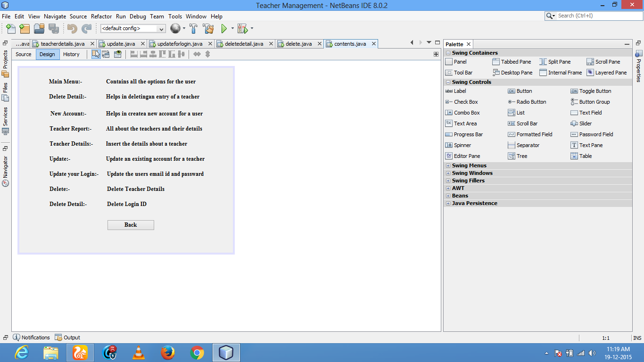Click the Search field in the top corner

(592, 15)
